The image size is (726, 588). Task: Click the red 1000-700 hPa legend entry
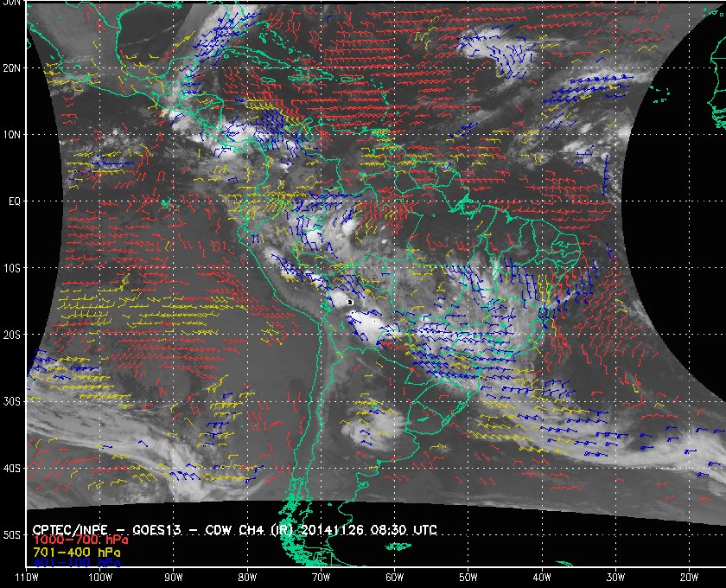pyautogui.click(x=80, y=540)
